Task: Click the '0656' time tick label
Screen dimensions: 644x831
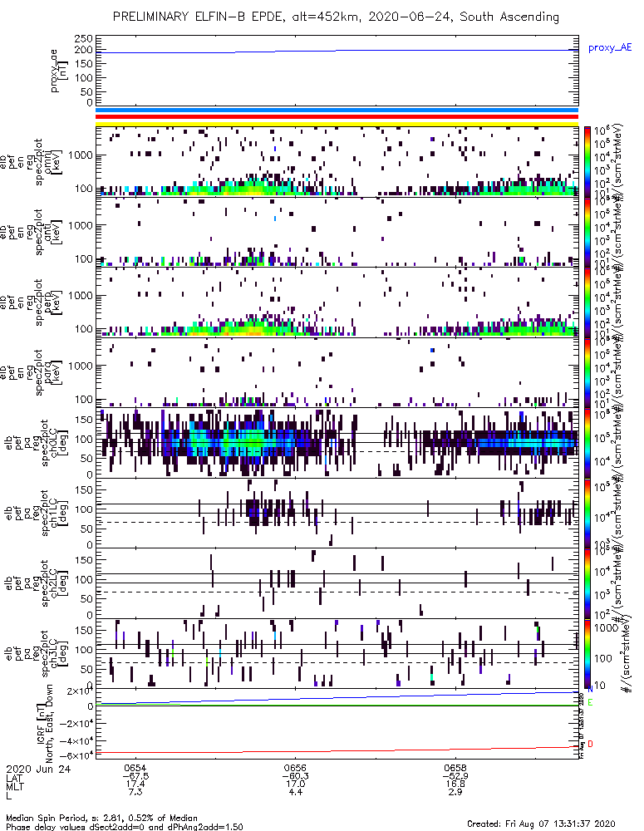Action: [x=295, y=768]
